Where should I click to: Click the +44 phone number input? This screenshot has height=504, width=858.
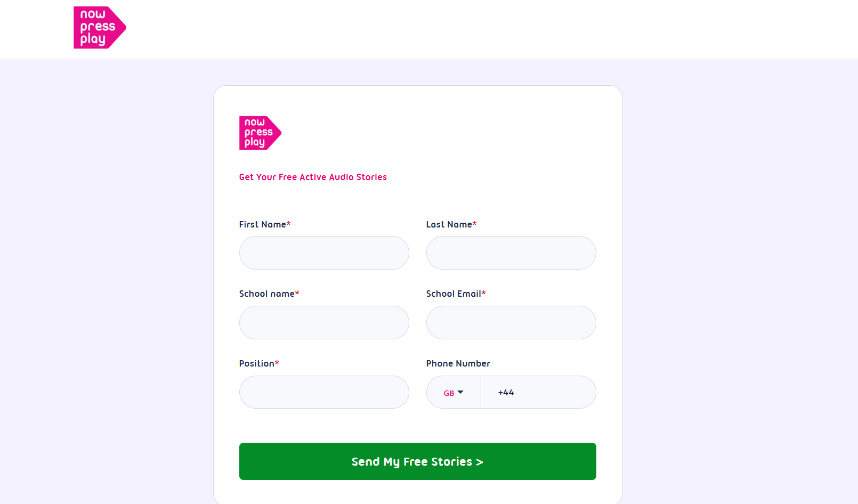538,392
